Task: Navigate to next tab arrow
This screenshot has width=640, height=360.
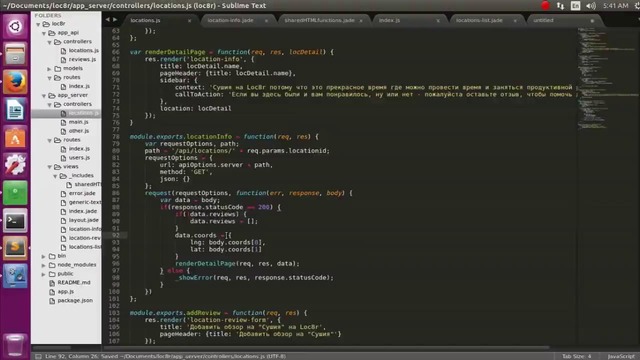Action: pyautogui.click(x=115, y=20)
